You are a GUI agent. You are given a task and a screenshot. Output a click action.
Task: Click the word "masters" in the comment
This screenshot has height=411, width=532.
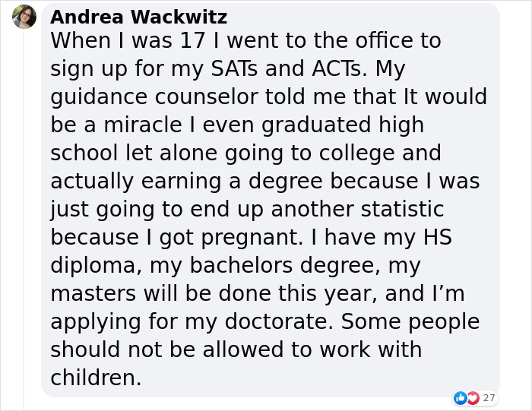pos(93,293)
